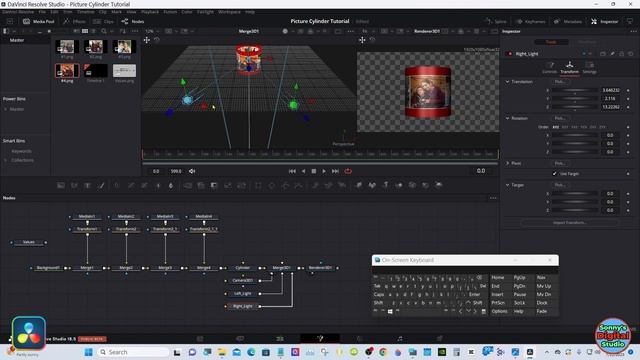Open the Keyframes panel
Viewport: 640px width, 360px height.
[x=530, y=21]
